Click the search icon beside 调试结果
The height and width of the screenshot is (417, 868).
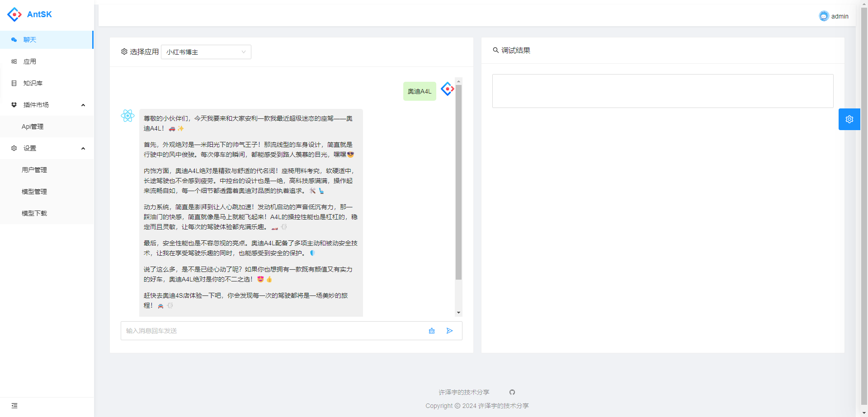(495, 50)
